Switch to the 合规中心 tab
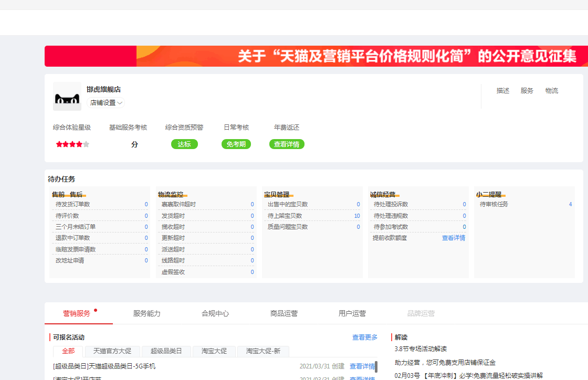The height and width of the screenshot is (380, 588). click(x=215, y=313)
